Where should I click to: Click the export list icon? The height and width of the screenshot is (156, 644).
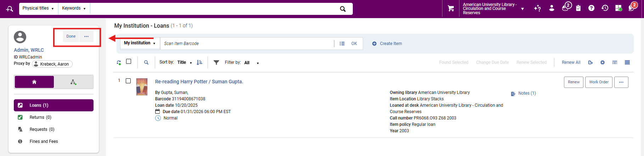591,62
